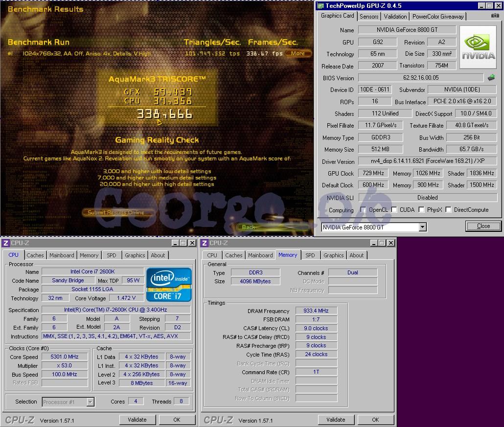Click OK in left CPU-Z window
504x427 pixels.
(x=177, y=420)
